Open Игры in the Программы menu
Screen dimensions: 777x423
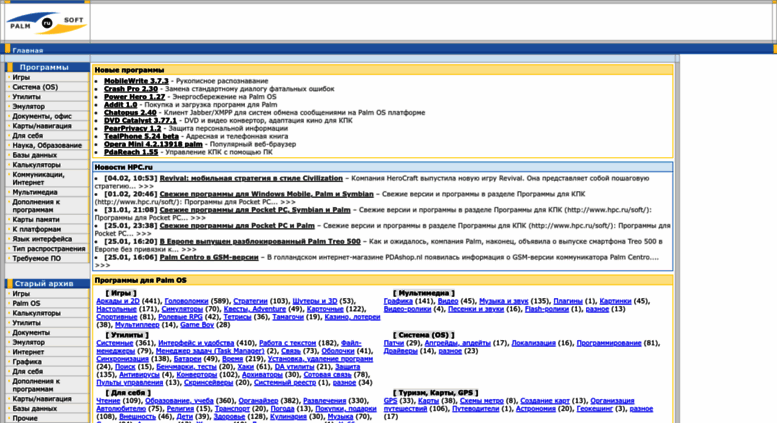pyautogui.click(x=21, y=77)
